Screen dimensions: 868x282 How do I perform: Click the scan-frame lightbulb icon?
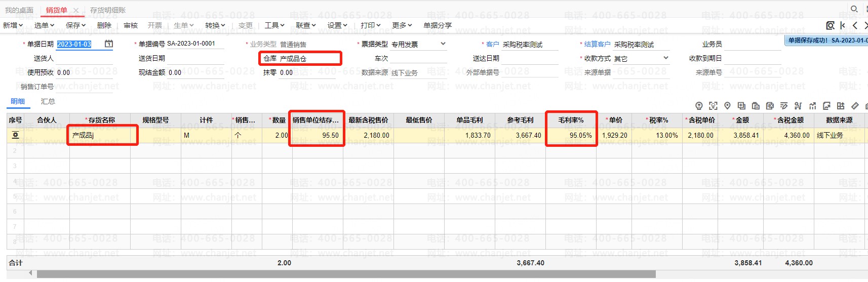click(713, 106)
